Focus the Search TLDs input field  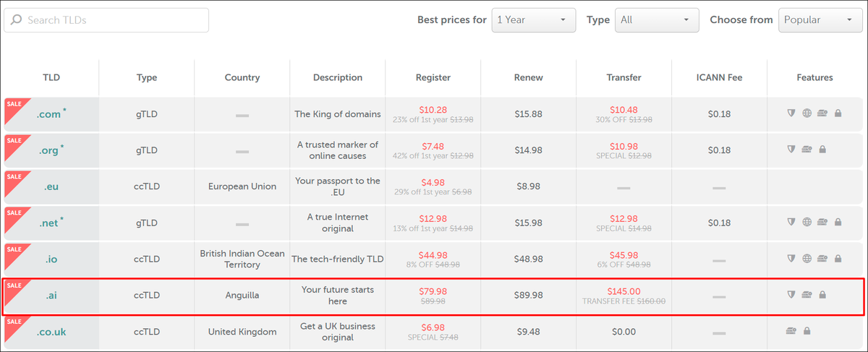116,20
